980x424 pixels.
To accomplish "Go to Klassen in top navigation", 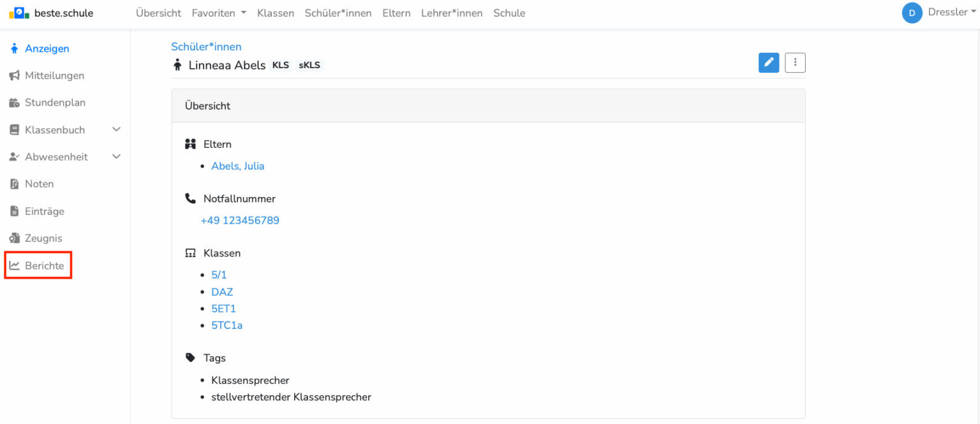I will pyautogui.click(x=275, y=13).
